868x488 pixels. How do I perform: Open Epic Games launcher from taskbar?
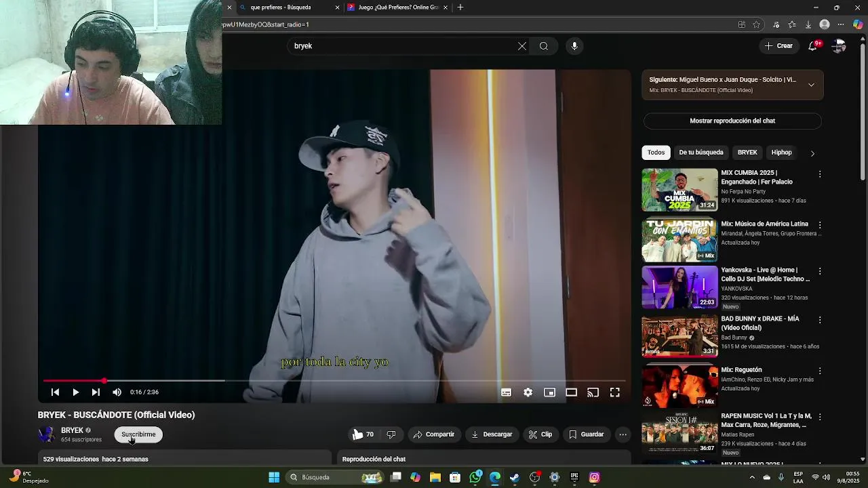pos(574,477)
